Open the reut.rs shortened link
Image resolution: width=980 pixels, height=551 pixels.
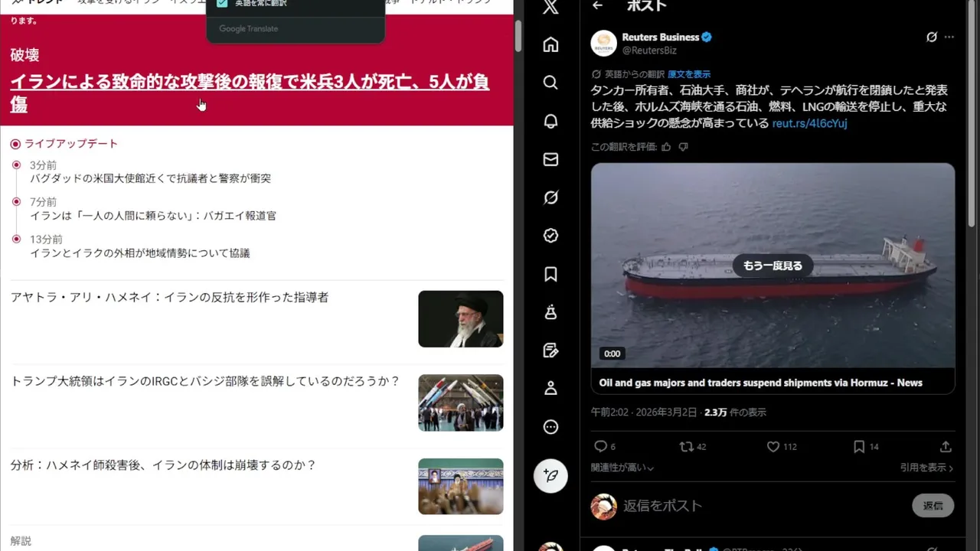pos(809,123)
